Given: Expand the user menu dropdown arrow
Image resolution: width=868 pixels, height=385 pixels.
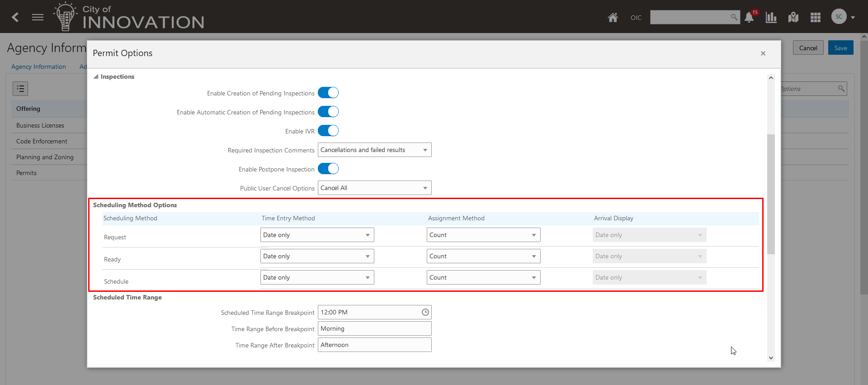Looking at the screenshot, I should (853, 18).
